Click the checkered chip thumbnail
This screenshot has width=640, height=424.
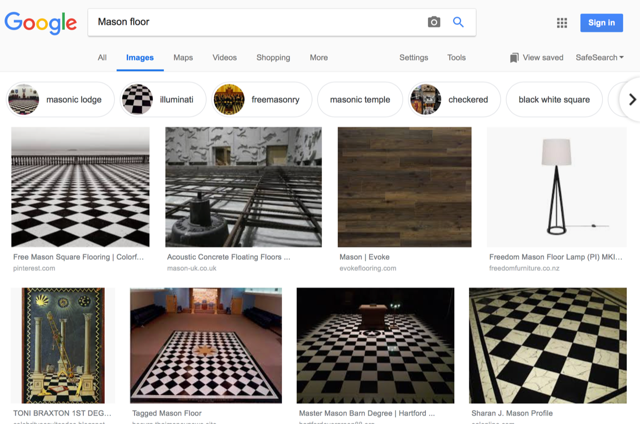coord(426,99)
